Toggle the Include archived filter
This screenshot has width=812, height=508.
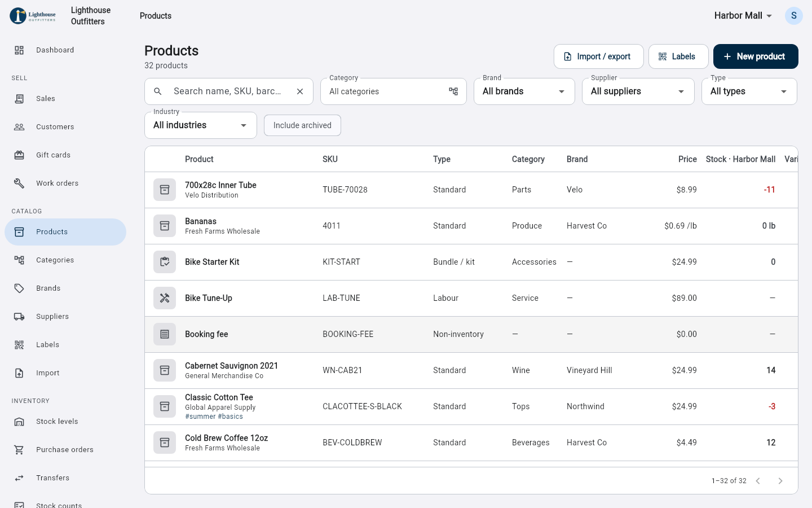(302, 125)
